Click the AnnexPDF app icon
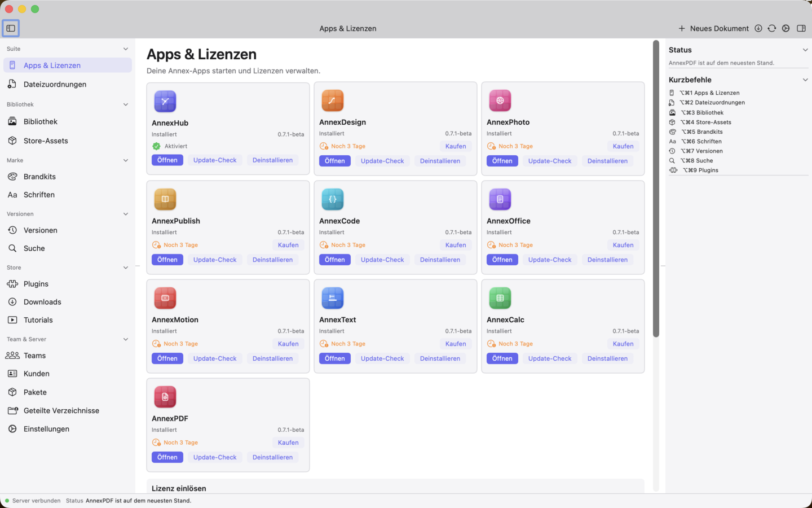Screen dimensions: 812x508 [x=165, y=397]
